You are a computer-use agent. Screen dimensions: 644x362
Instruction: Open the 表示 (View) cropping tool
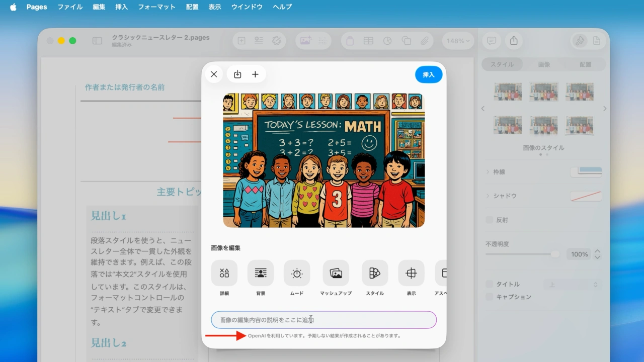point(411,273)
